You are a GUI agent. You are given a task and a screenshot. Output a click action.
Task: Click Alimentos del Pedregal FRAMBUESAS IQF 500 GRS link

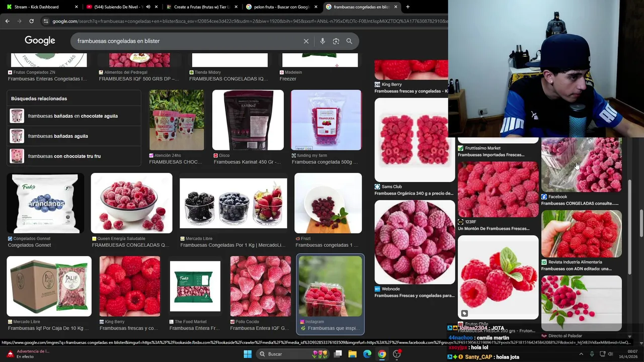pos(139,79)
